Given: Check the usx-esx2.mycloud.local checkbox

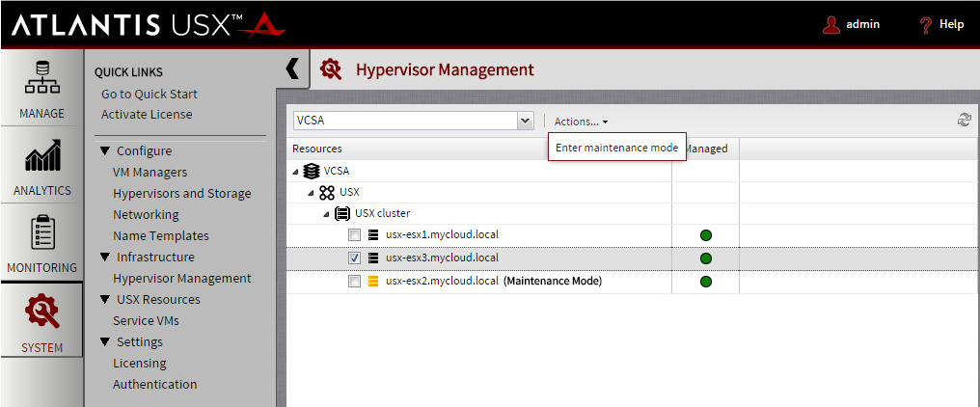Looking at the screenshot, I should (354, 282).
